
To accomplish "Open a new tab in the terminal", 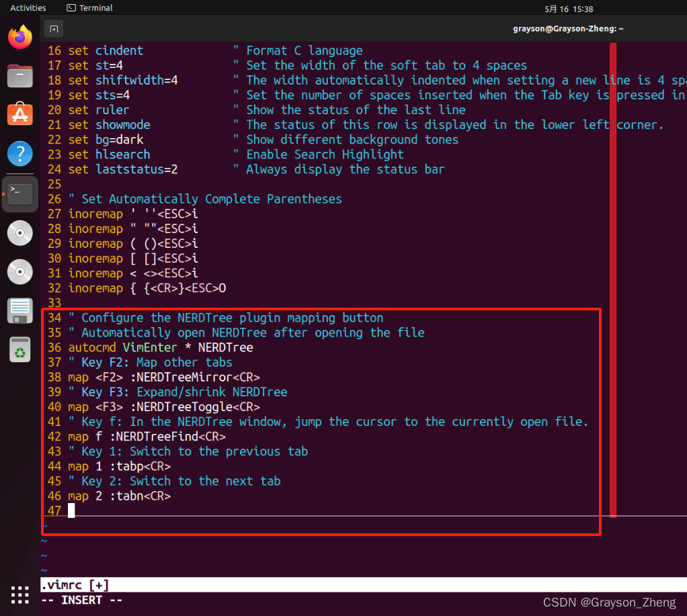I will [54, 29].
